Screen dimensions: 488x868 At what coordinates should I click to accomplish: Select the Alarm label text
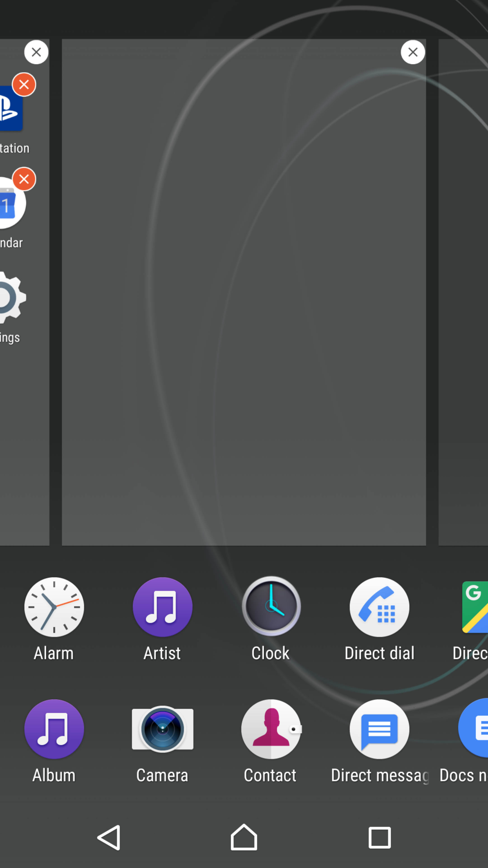pyautogui.click(x=54, y=653)
